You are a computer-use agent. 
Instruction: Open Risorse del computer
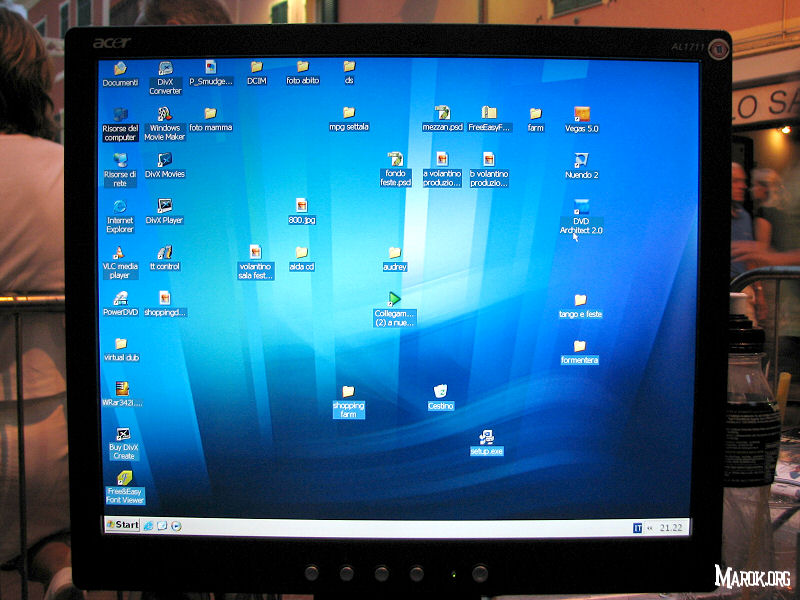(x=120, y=124)
